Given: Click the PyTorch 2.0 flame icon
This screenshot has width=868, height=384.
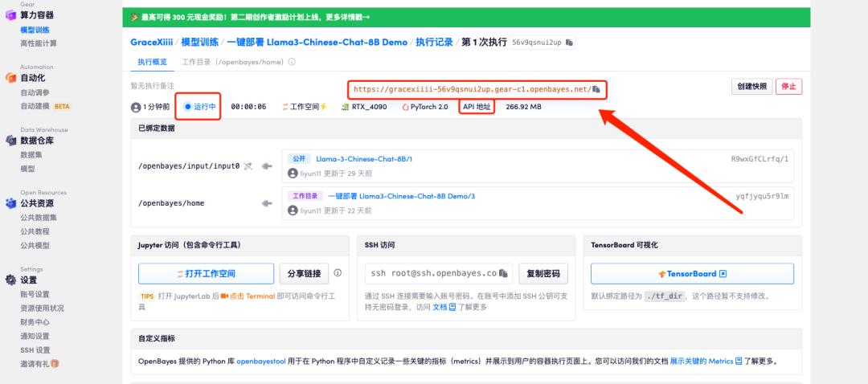Looking at the screenshot, I should 406,107.
